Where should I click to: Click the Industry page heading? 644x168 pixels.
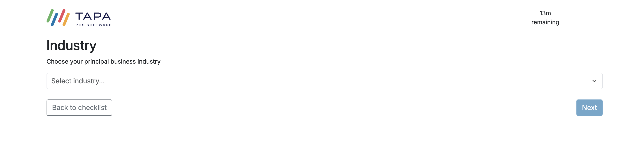71,45
